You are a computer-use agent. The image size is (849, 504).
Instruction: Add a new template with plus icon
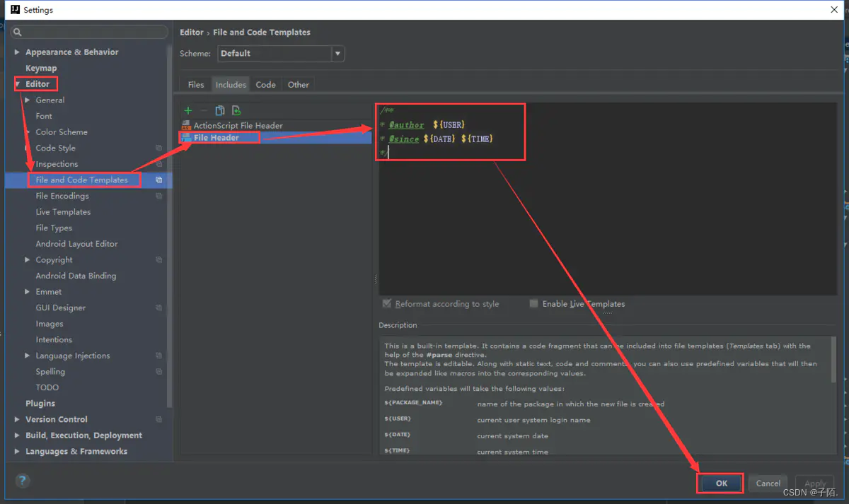[188, 110]
